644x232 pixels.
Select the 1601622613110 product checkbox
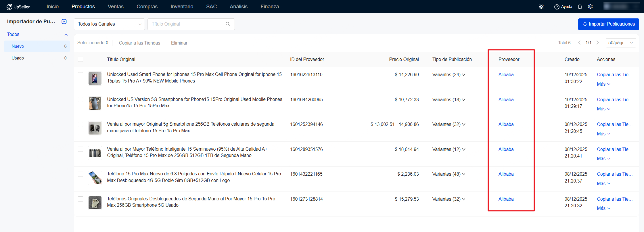tap(80, 75)
